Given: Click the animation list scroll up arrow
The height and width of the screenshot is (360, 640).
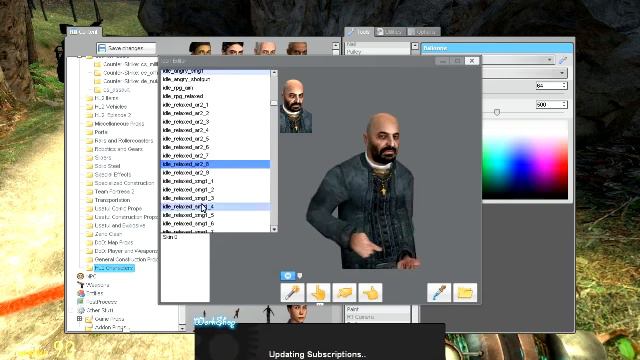Looking at the screenshot, I should pos(274,73).
